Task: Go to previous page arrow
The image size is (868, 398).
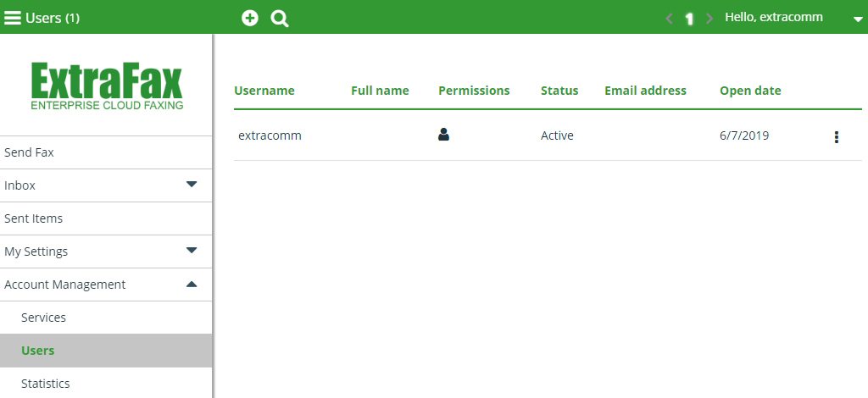Action: (670, 19)
